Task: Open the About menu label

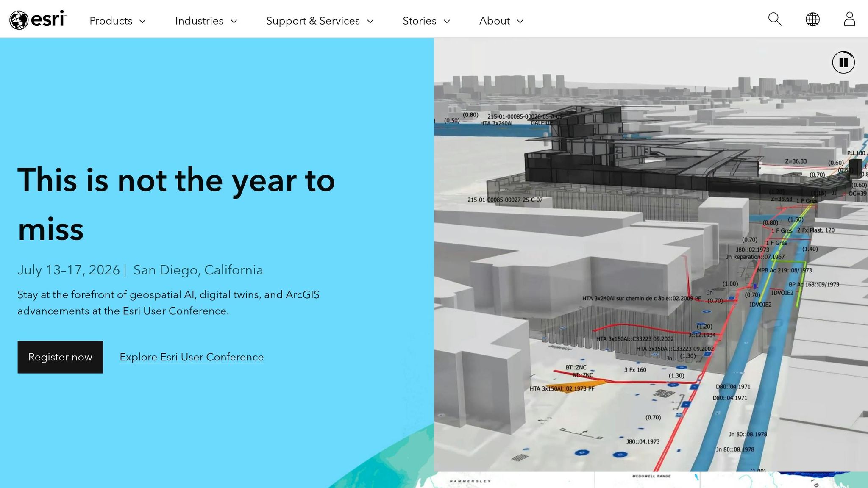Action: pyautogui.click(x=495, y=21)
